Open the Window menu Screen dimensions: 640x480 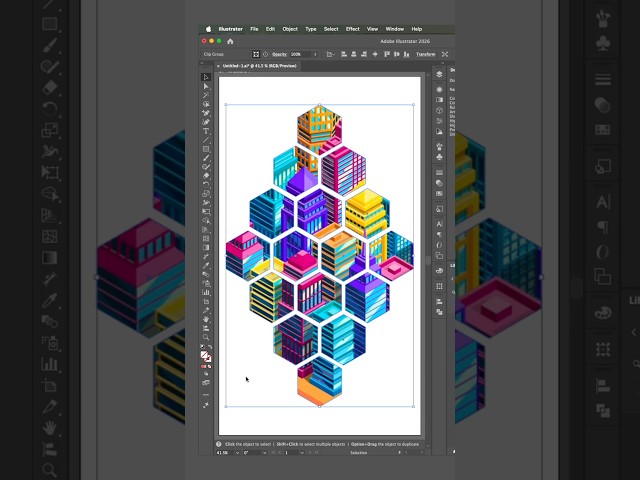(x=395, y=29)
